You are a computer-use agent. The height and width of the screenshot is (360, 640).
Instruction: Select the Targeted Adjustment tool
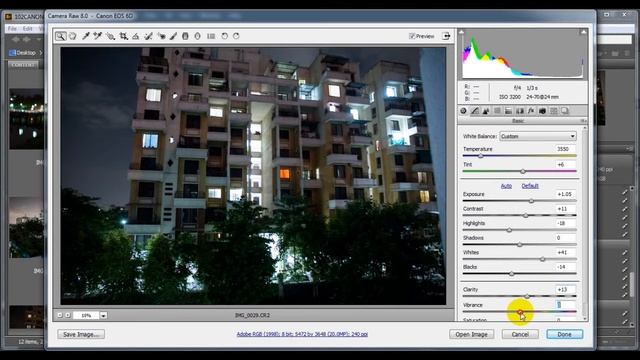tap(110, 36)
